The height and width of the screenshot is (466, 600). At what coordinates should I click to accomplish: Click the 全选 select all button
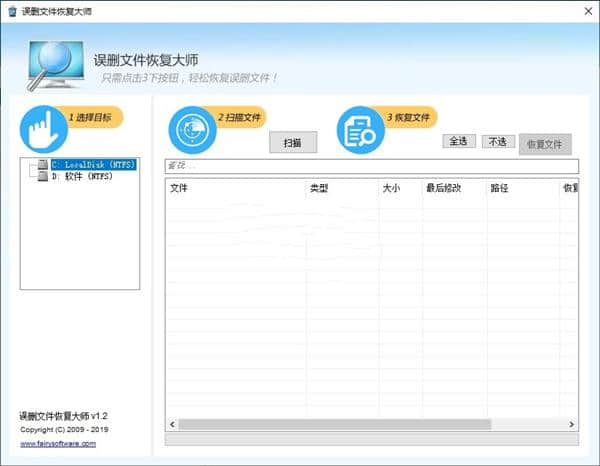coord(459,141)
